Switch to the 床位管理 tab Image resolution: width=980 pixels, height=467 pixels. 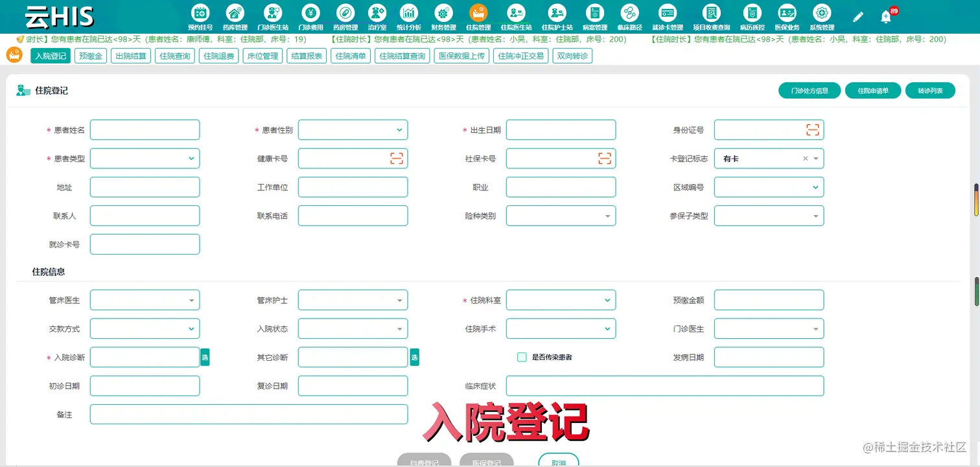pyautogui.click(x=262, y=56)
